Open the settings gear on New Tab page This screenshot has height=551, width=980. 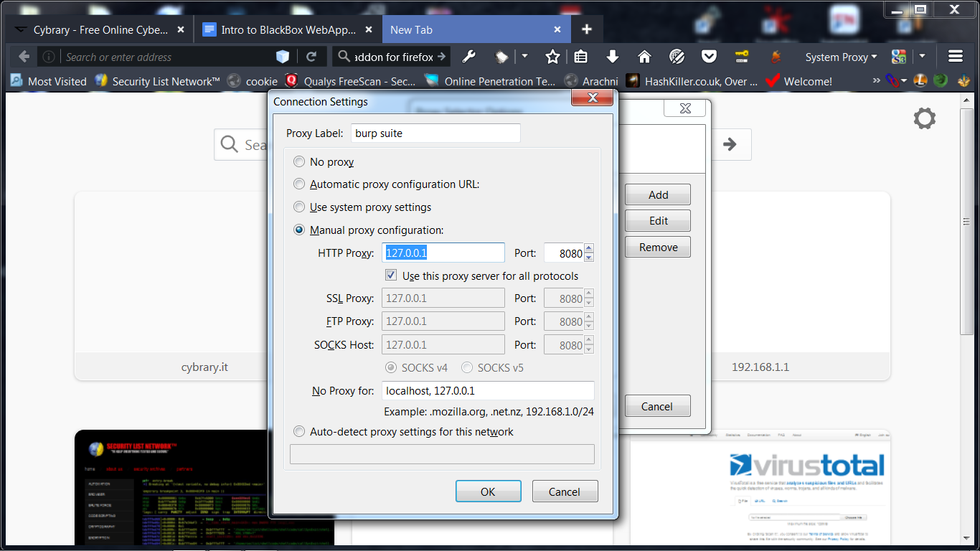[925, 118]
